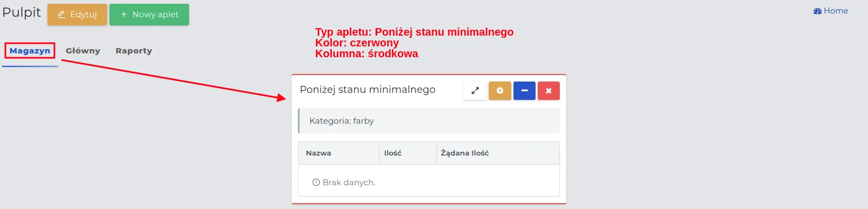This screenshot has width=868, height=209.
Task: Collapse the applet with the blue minus button
Action: pos(524,91)
